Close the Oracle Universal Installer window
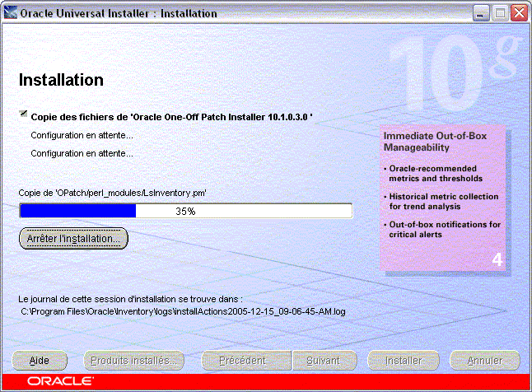Viewport: 532px width, 392px height. (519, 13)
